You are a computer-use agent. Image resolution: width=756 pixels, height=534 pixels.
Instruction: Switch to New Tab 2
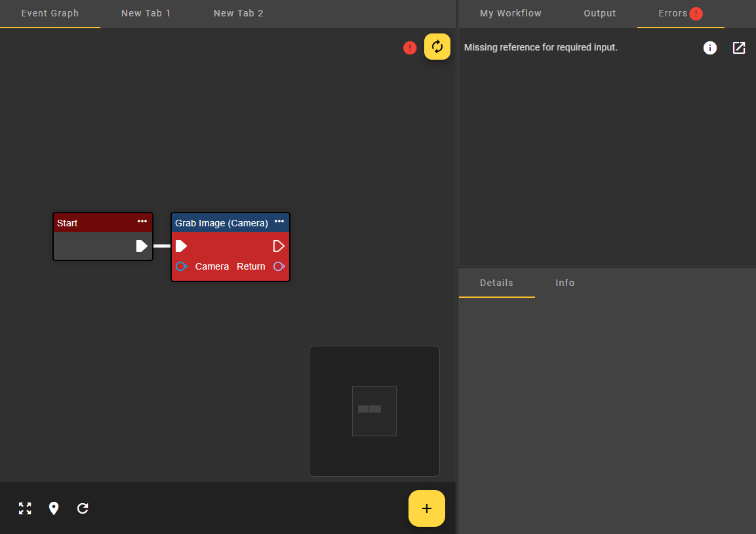(239, 13)
